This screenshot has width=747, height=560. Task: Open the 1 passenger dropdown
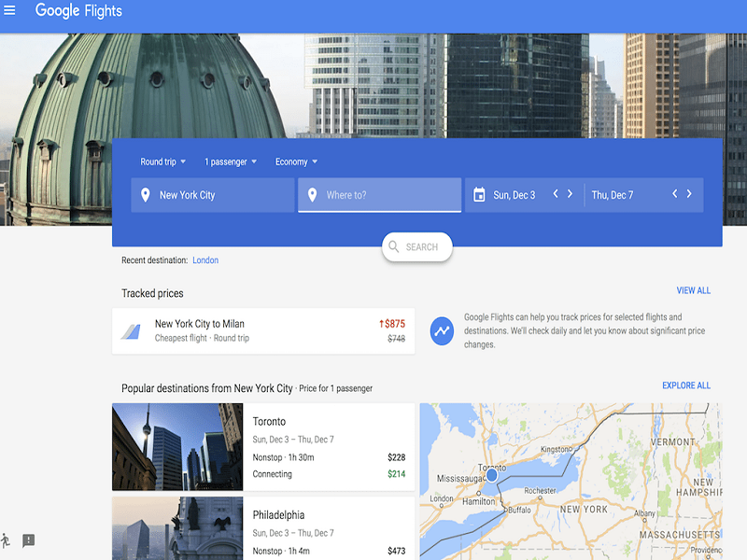[x=231, y=161]
